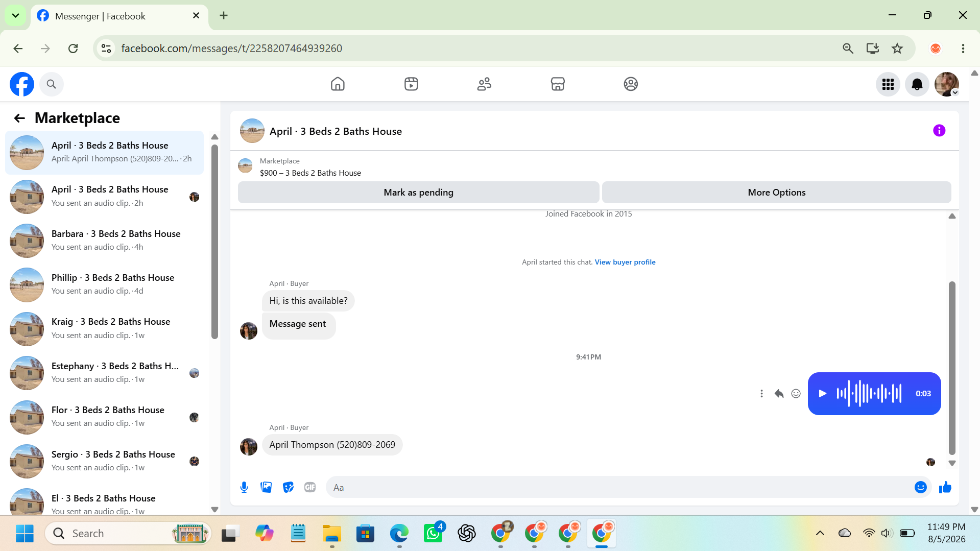Click the $900 – 3 Beds 2 Baths House listing

pos(310,173)
